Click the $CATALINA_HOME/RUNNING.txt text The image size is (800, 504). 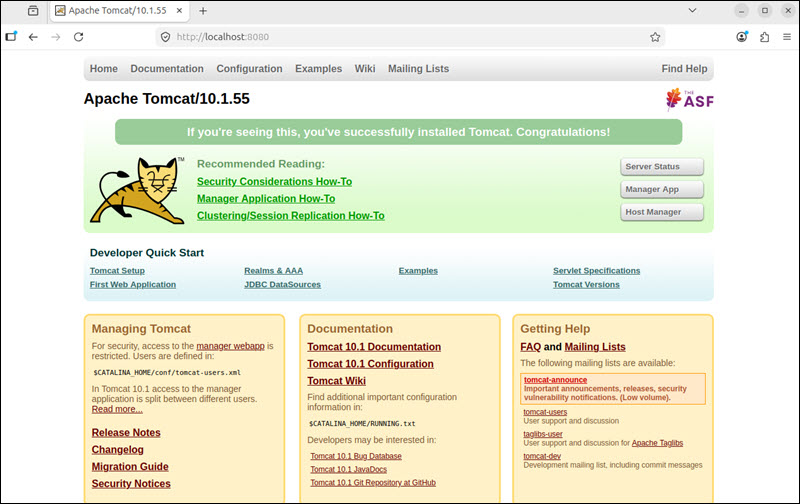(x=362, y=423)
